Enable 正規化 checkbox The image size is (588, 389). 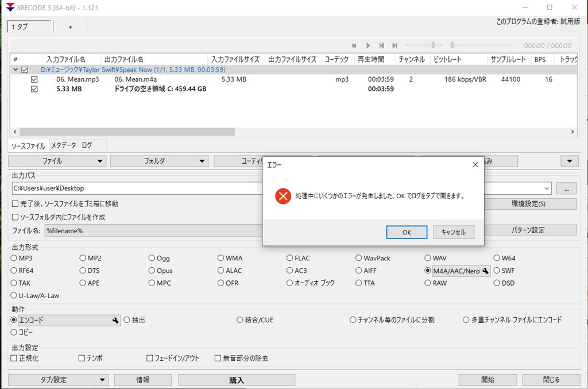pos(14,358)
